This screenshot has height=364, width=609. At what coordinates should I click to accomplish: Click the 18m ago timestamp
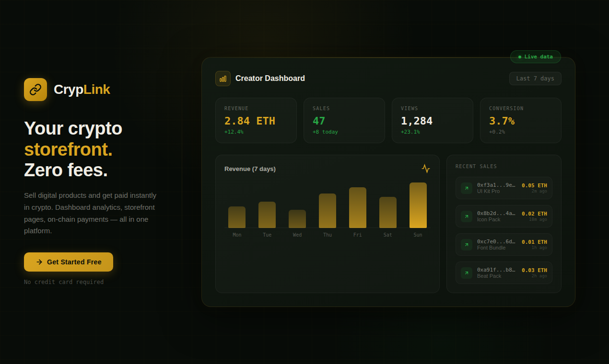pyautogui.click(x=538, y=219)
